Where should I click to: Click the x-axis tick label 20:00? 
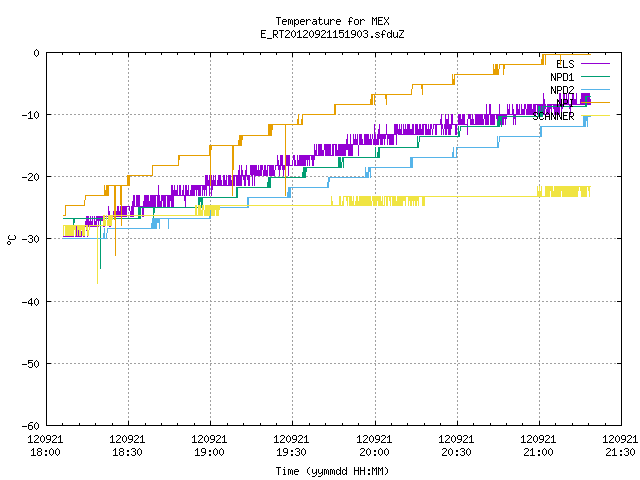coord(374,452)
